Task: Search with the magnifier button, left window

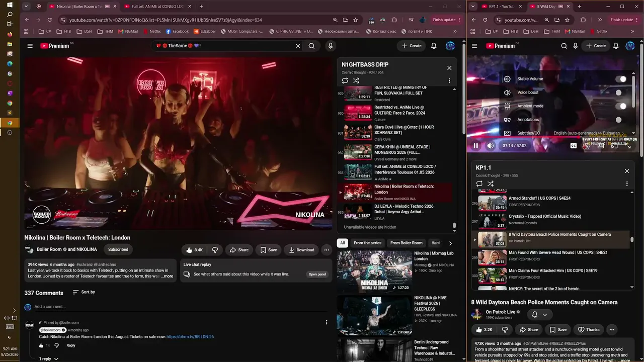Action: coord(311,46)
